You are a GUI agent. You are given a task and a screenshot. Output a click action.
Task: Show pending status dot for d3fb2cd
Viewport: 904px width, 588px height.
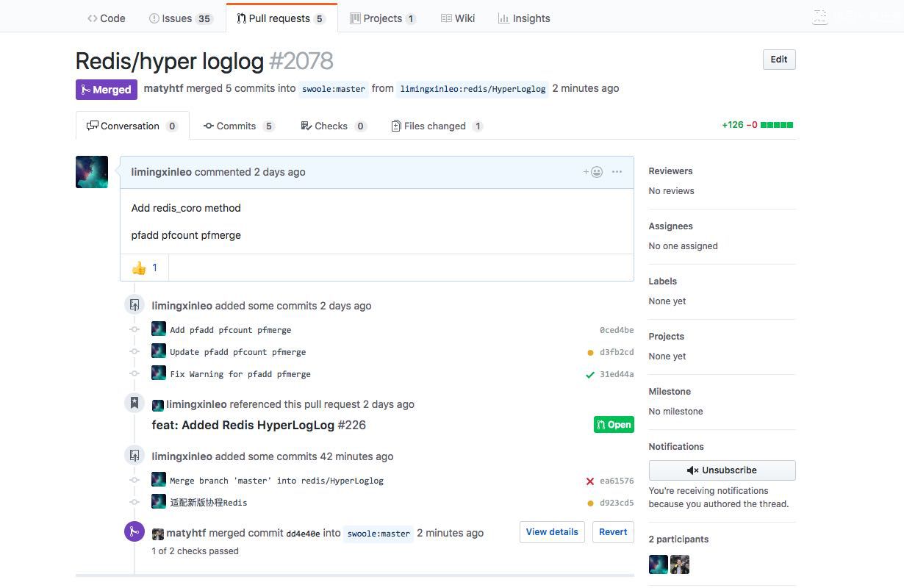pyautogui.click(x=590, y=353)
